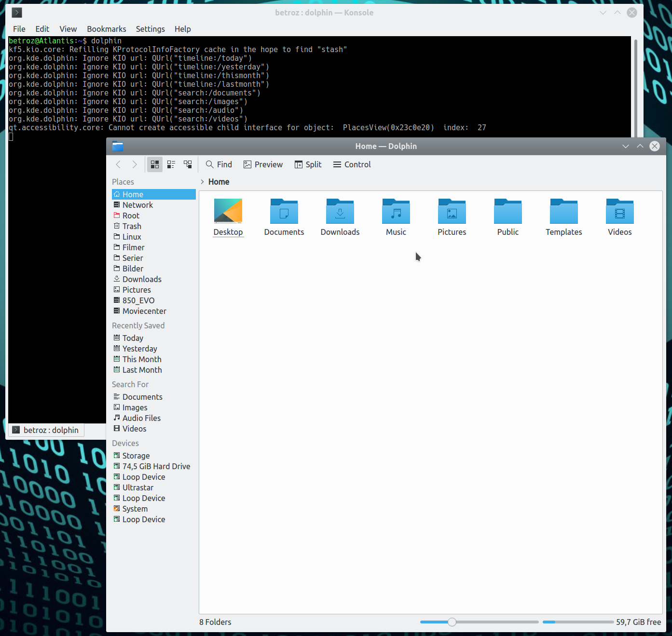Open the Desktop folder icon

coord(228,217)
